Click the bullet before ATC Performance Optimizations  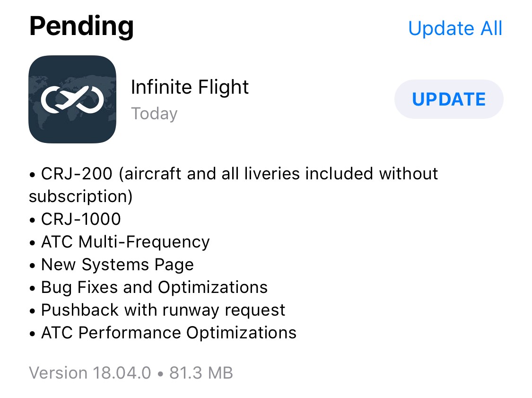point(33,334)
